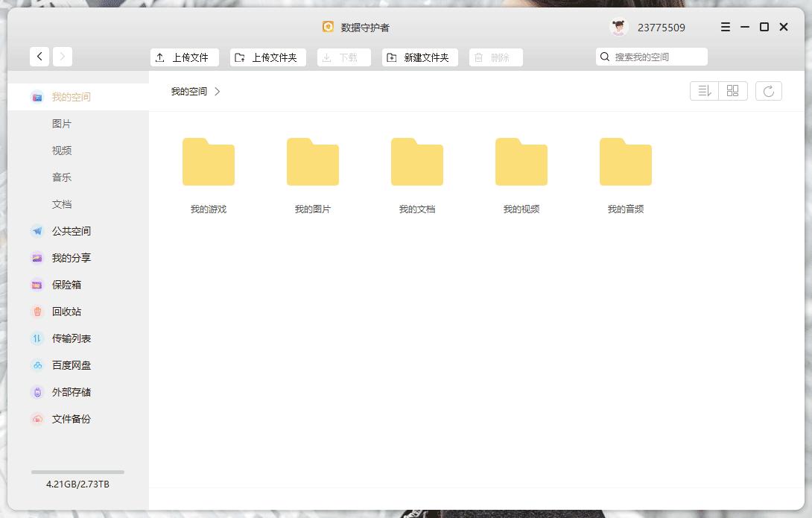Switch to grid view layout

click(732, 90)
